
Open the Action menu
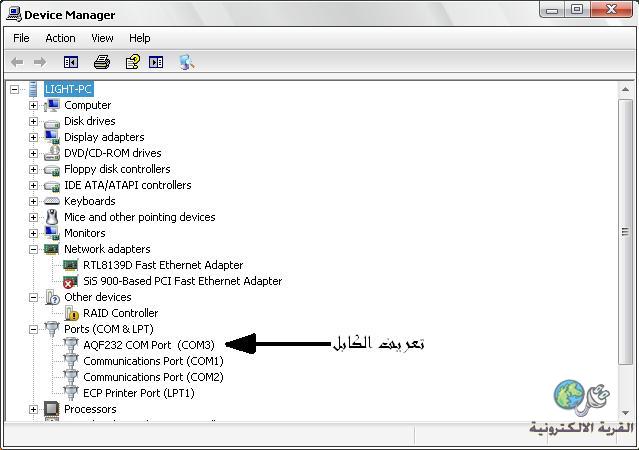(60, 38)
